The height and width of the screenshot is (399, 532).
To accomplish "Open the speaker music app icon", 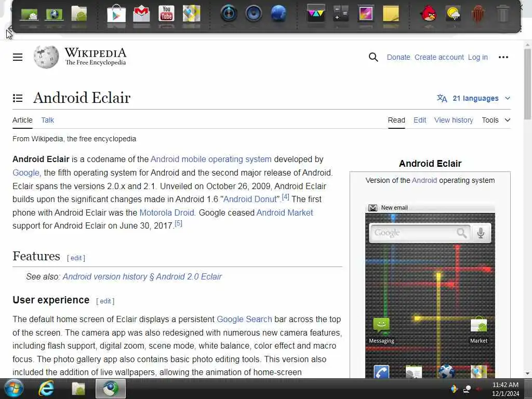I will [x=254, y=14].
